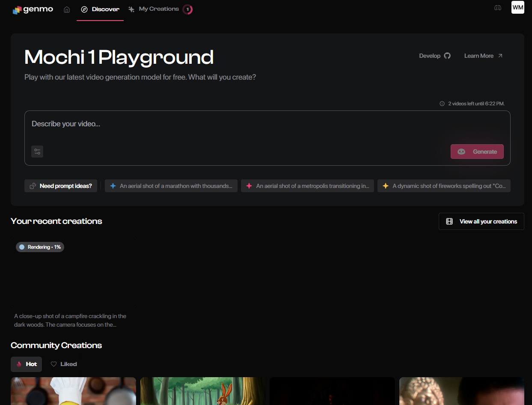Click the My Creations pending count badge
Image resolution: width=532 pixels, height=405 pixels.
pos(187,9)
